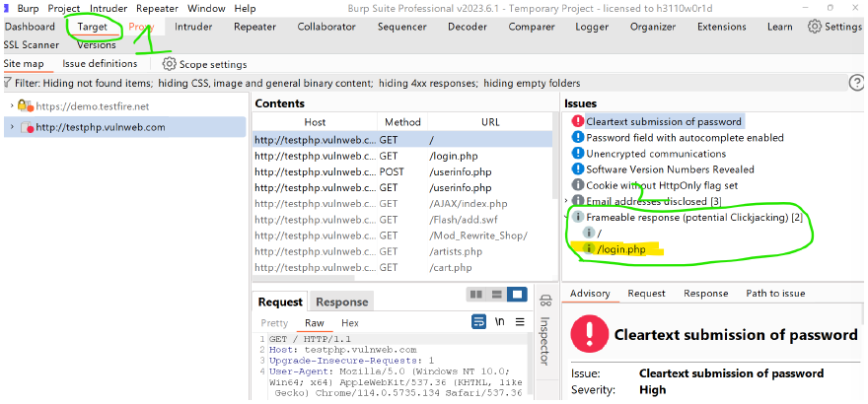Open the Issue definitions sub-tab
868x404 pixels.
(x=100, y=64)
